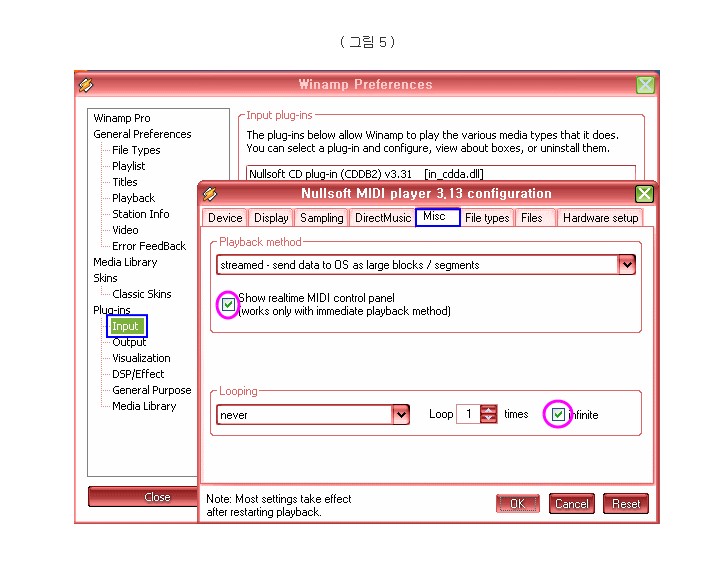705x572 pixels.
Task: Switch to the File types tab
Action: pos(487,218)
